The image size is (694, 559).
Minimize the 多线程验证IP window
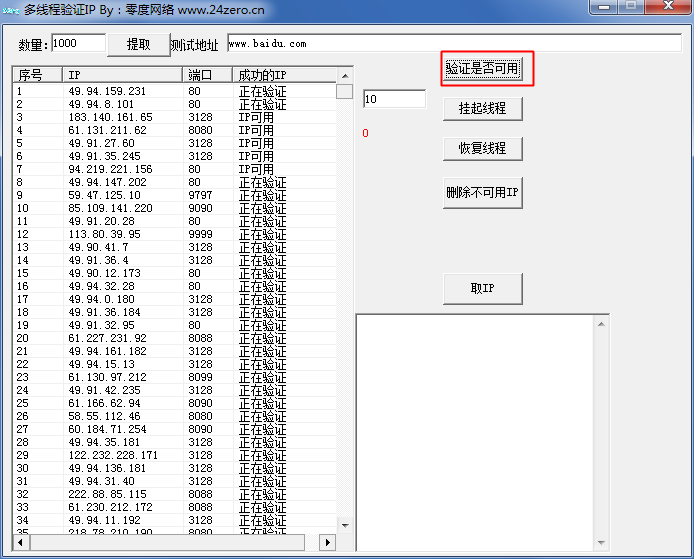click(x=604, y=7)
